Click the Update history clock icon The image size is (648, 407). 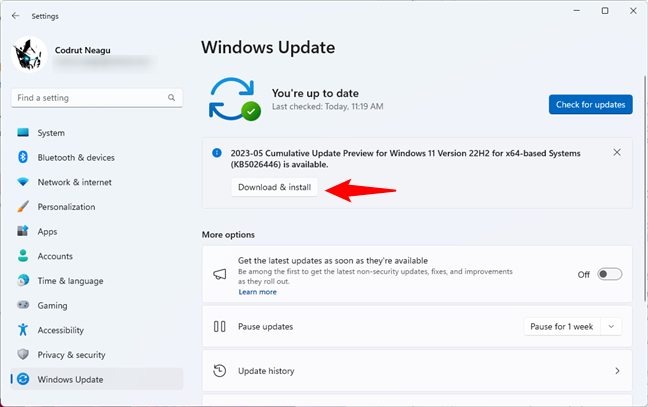[219, 371]
